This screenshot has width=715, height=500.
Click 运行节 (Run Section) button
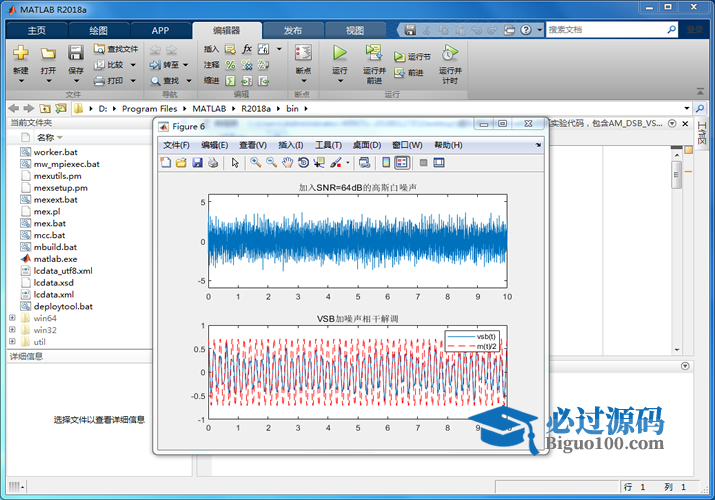coord(412,57)
